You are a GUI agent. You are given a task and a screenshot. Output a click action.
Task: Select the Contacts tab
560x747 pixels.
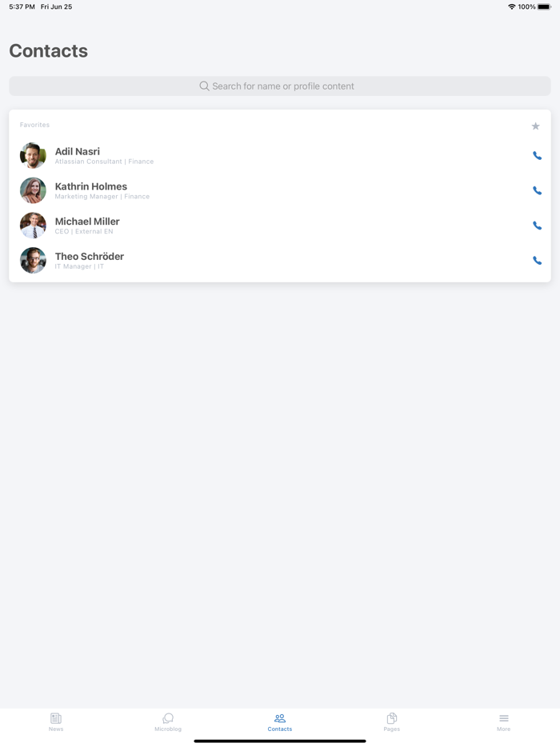(280, 721)
